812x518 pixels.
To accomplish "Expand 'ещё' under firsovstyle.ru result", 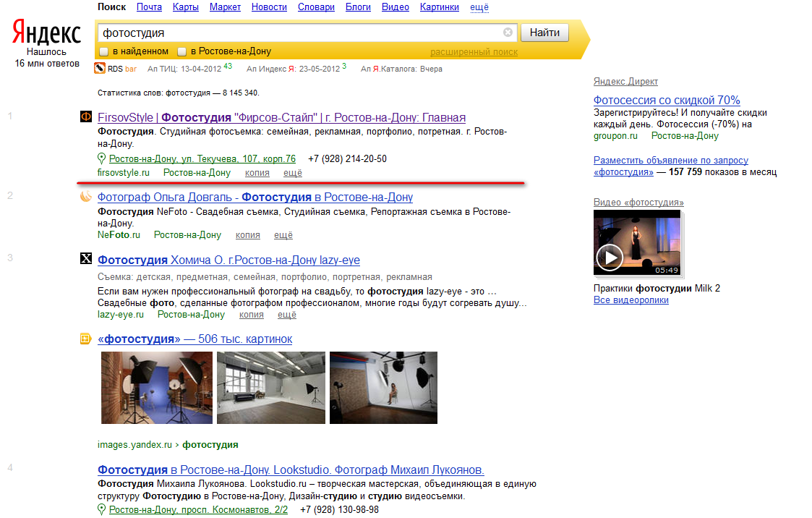I will [293, 172].
